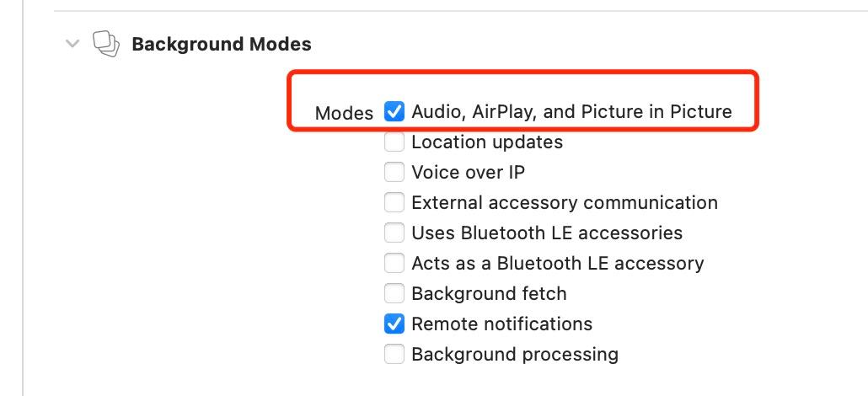Enable the Background processing checkbox

[394, 354]
